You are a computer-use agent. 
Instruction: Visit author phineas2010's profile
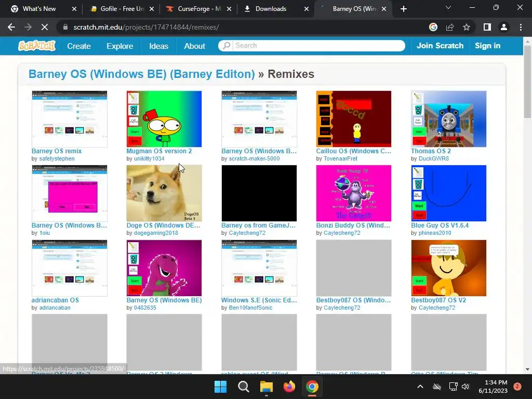tap(435, 233)
